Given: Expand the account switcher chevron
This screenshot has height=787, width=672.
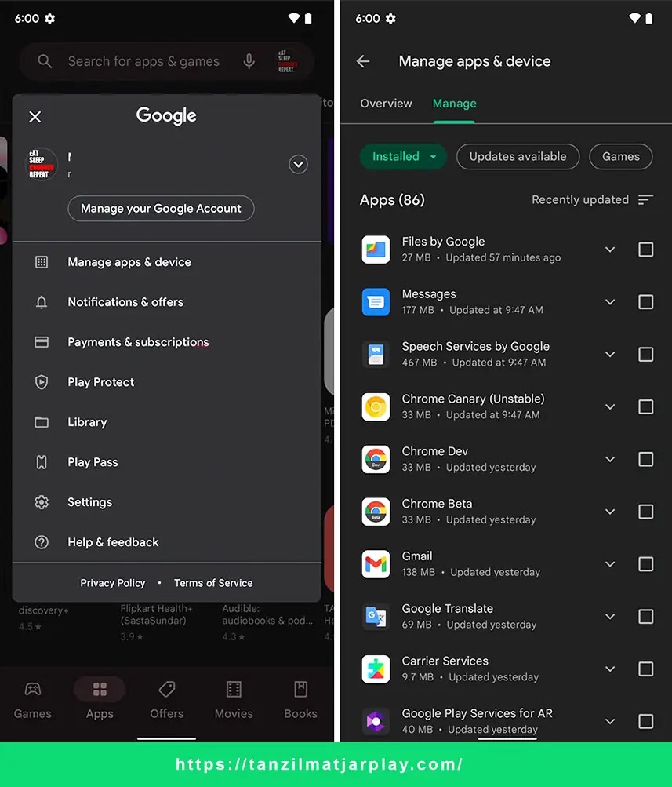Looking at the screenshot, I should coord(298,164).
